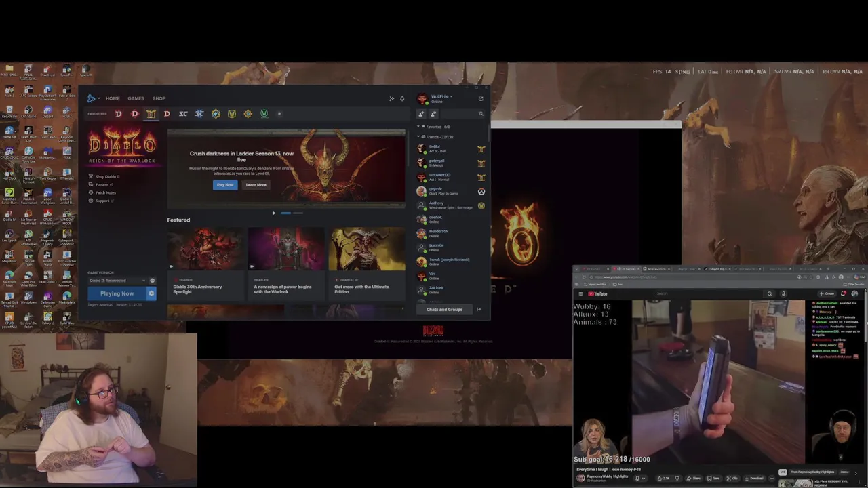The width and height of the screenshot is (868, 488).
Task: Collapse the Friends list group
Action: [x=418, y=136]
